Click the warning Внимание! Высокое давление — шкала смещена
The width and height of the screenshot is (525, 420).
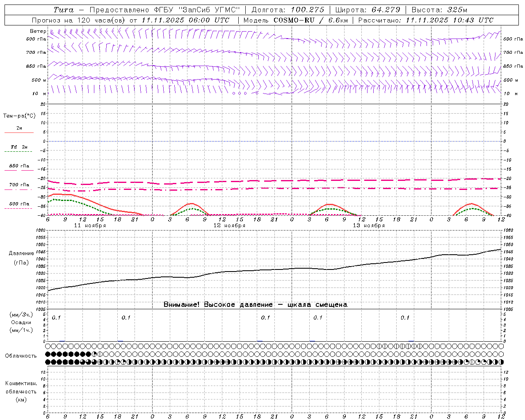[x=256, y=305]
